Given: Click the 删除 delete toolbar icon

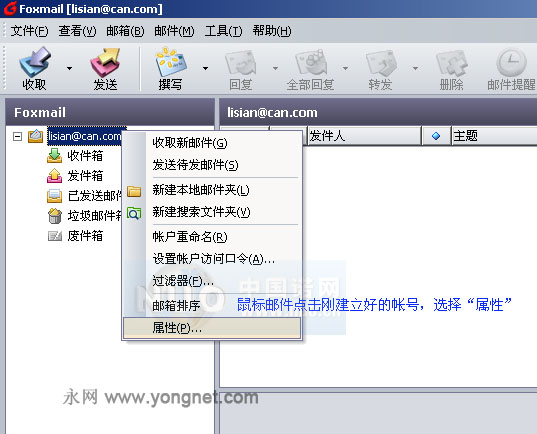Looking at the screenshot, I should pyautogui.click(x=451, y=63).
